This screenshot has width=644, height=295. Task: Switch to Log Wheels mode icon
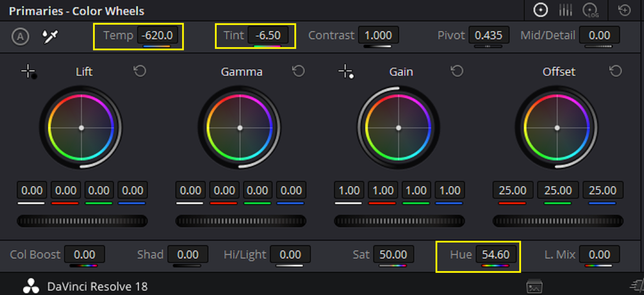(590, 11)
